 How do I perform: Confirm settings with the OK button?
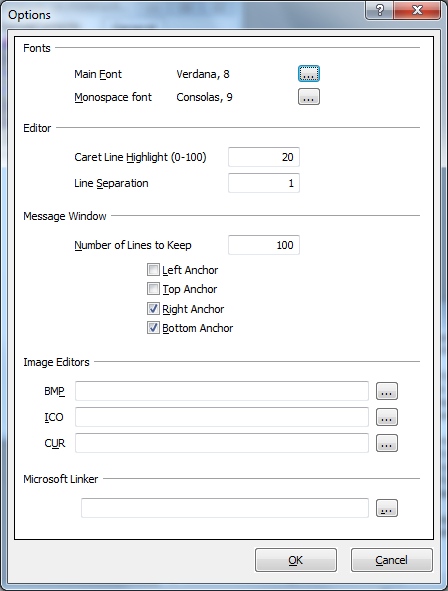[x=296, y=560]
